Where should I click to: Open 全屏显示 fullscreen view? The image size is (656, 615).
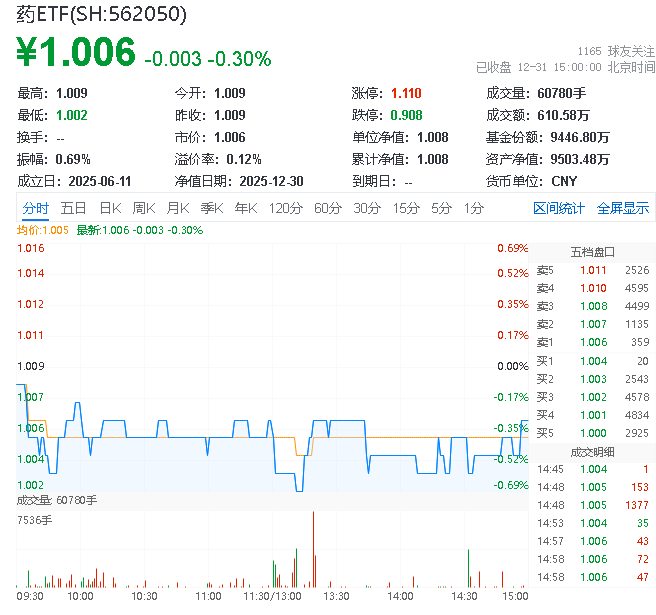click(x=623, y=208)
